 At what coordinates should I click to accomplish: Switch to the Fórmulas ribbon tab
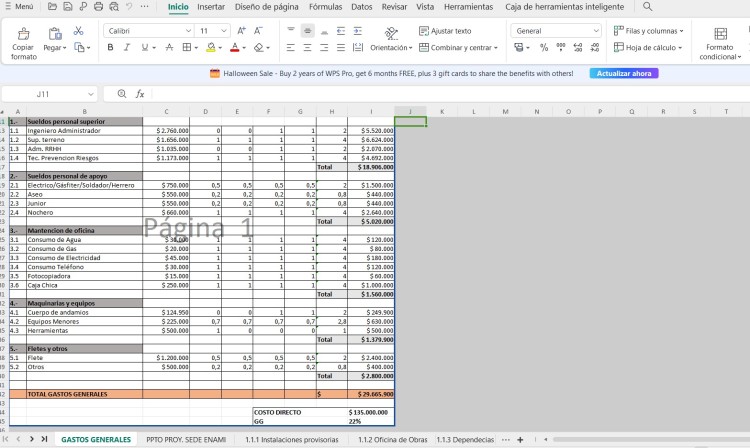[x=325, y=7]
